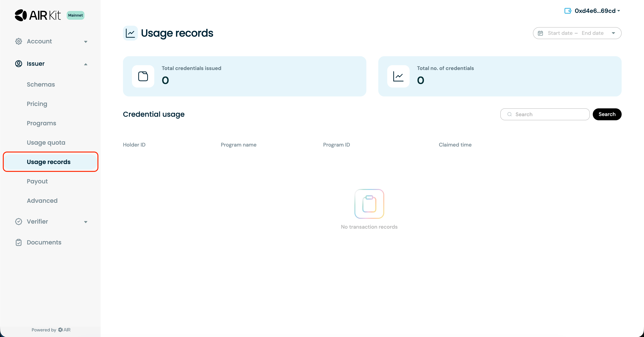Click the No transaction records text
This screenshot has height=337, width=644.
point(369,227)
